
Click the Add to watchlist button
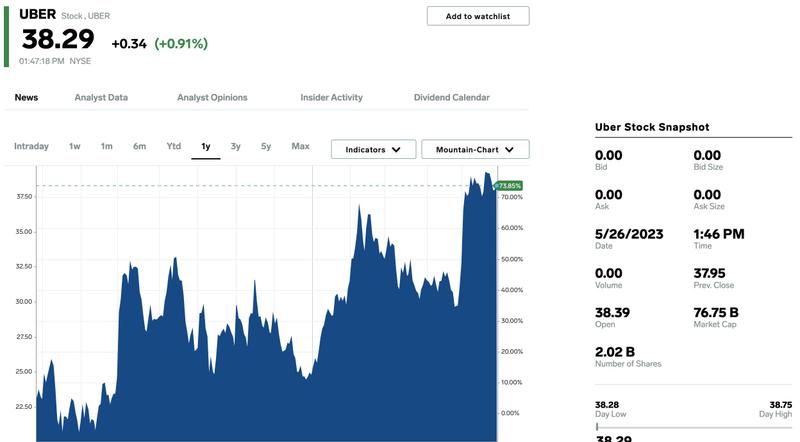tap(478, 16)
